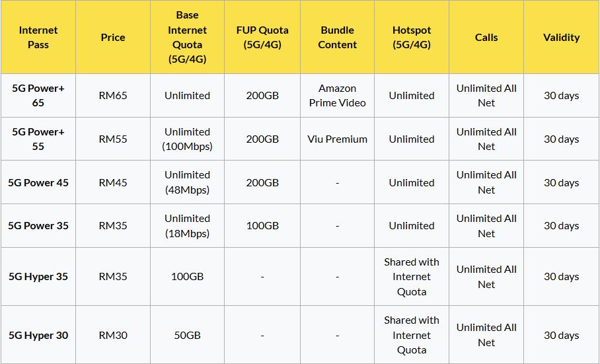Click the Amazon Prime Video bundle cell
This screenshot has width=600, height=364.
[337, 95]
